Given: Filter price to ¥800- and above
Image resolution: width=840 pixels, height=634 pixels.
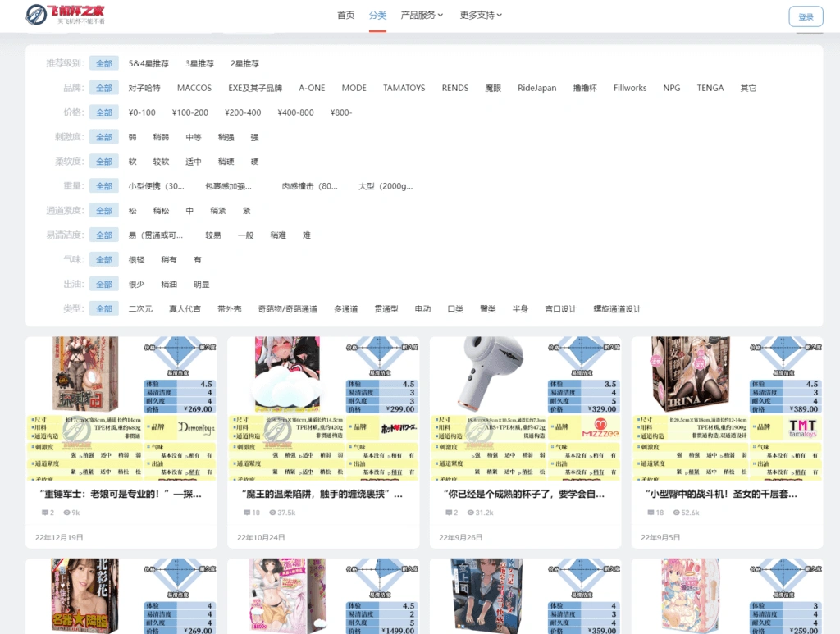Looking at the screenshot, I should coord(340,112).
